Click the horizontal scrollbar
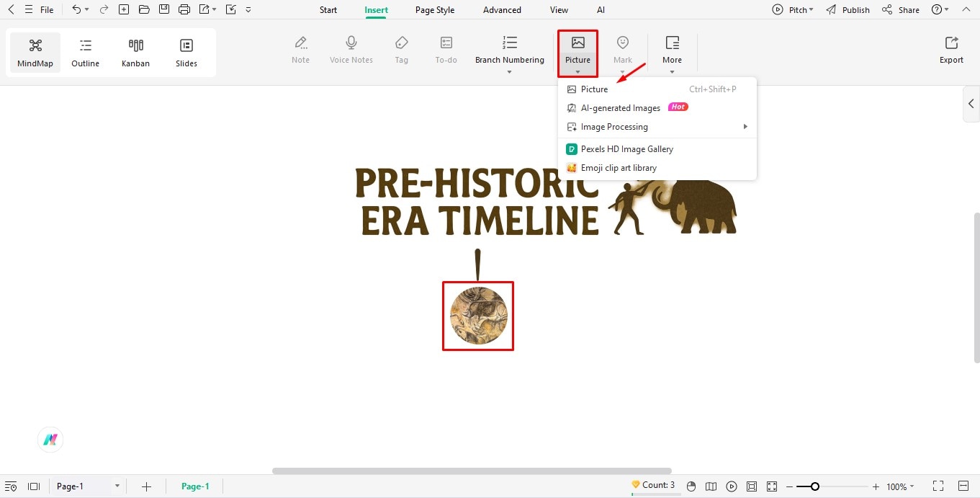The image size is (980, 498). pos(472,471)
